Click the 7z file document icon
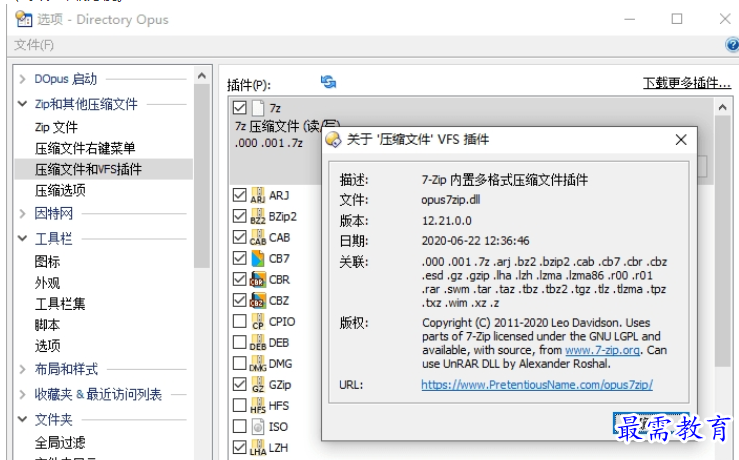739x460 pixels. 258,108
